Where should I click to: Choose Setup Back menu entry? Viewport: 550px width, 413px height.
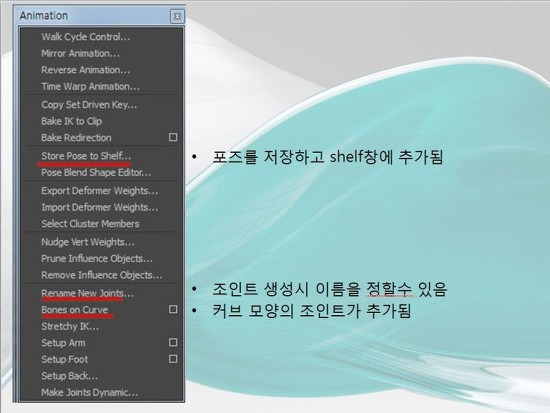click(69, 375)
